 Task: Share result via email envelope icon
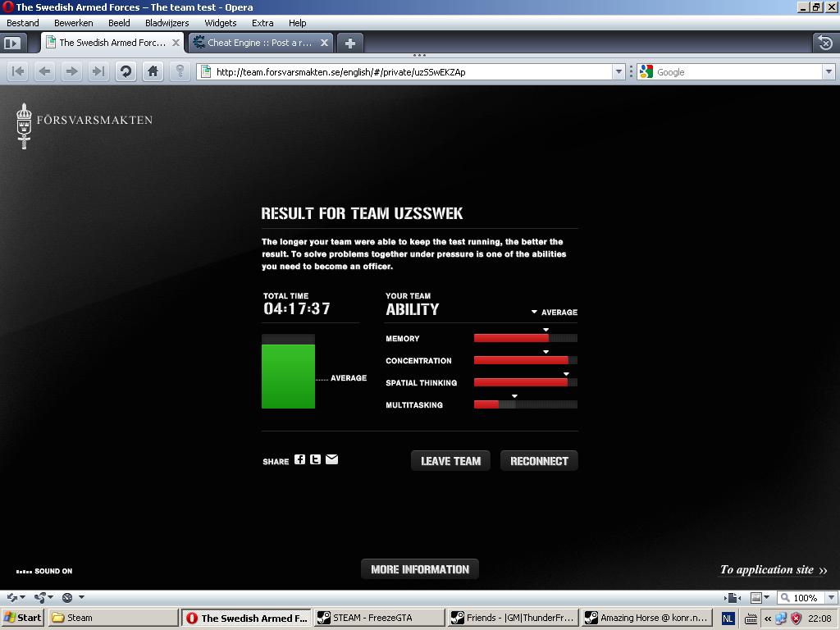[x=332, y=459]
